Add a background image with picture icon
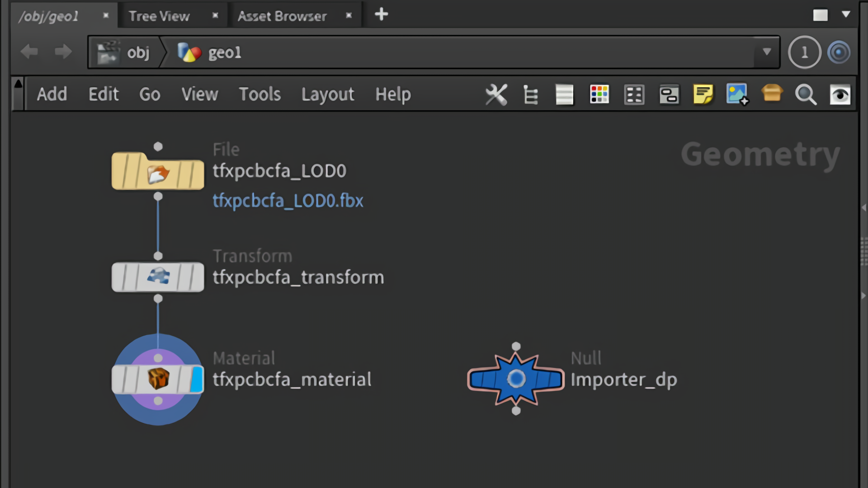The width and height of the screenshot is (868, 488). [737, 95]
